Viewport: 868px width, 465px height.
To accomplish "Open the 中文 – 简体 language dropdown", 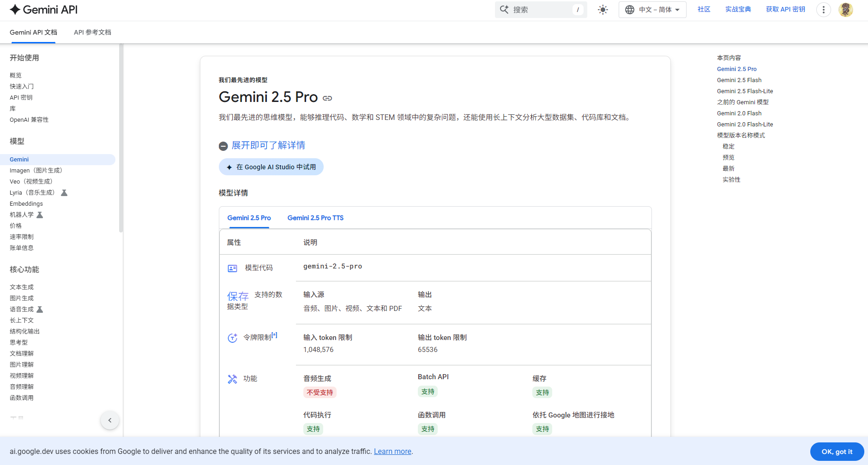I will pyautogui.click(x=652, y=10).
